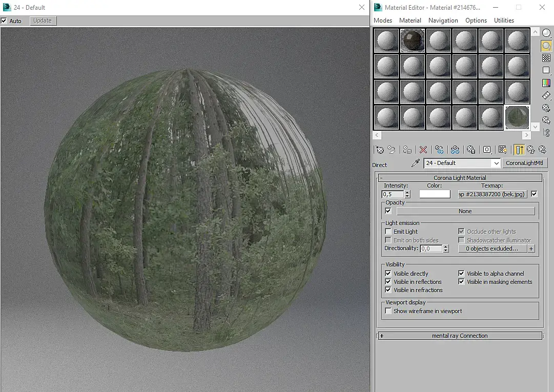Click the red X Reset Map icon

pos(423,150)
